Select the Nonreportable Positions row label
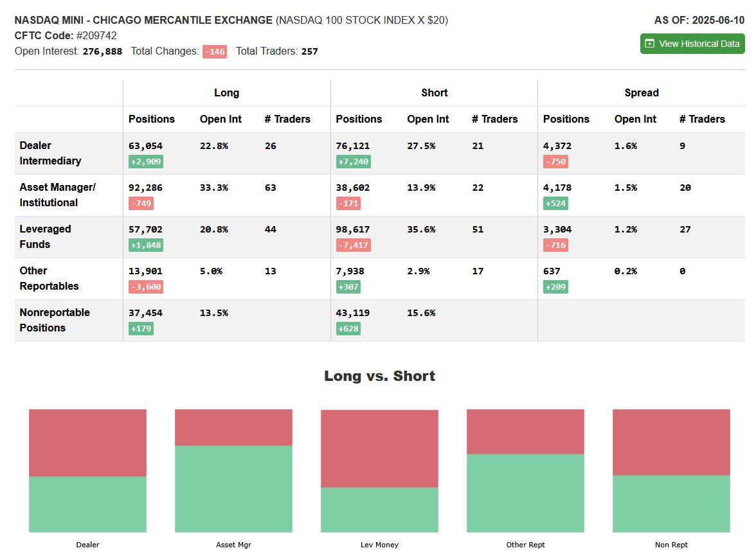This screenshot has height=555, width=756. (55, 321)
